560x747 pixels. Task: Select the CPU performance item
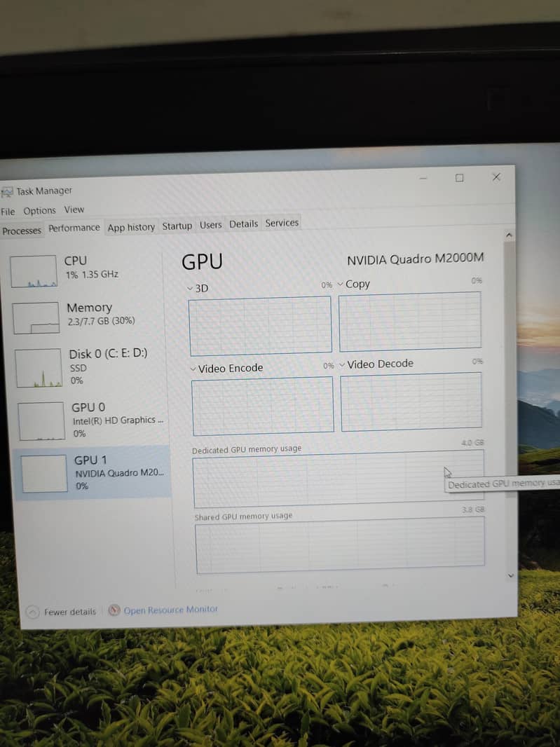pyautogui.click(x=86, y=270)
